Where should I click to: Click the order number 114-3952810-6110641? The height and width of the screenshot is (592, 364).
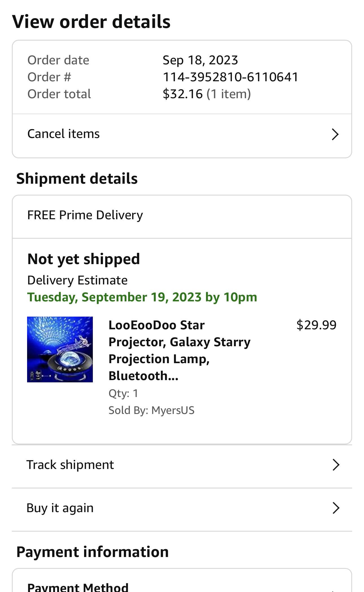(230, 77)
